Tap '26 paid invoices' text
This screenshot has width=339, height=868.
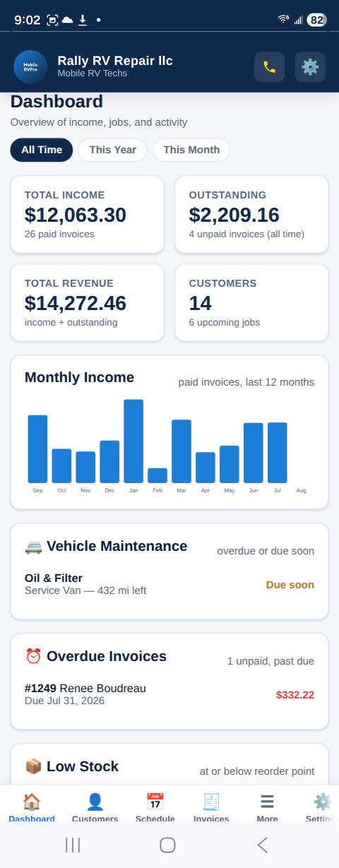(59, 234)
